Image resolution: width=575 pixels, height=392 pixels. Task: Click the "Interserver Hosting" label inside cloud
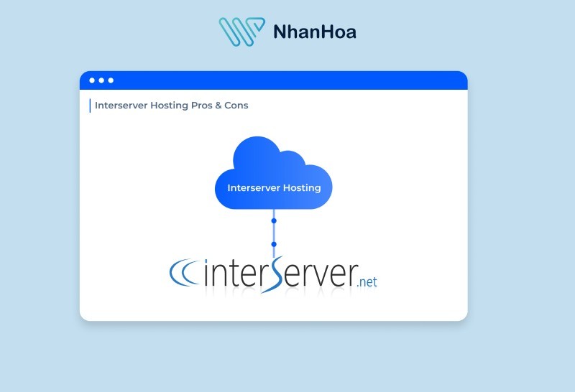pos(274,188)
